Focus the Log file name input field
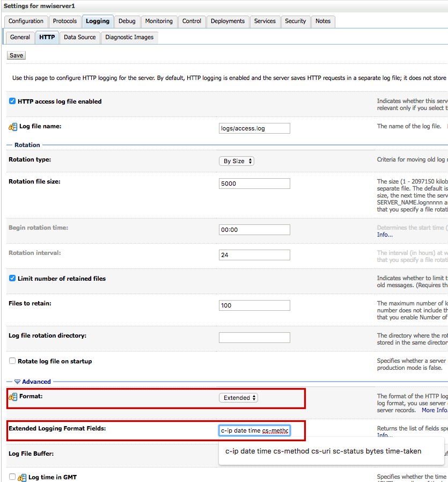 click(x=254, y=128)
